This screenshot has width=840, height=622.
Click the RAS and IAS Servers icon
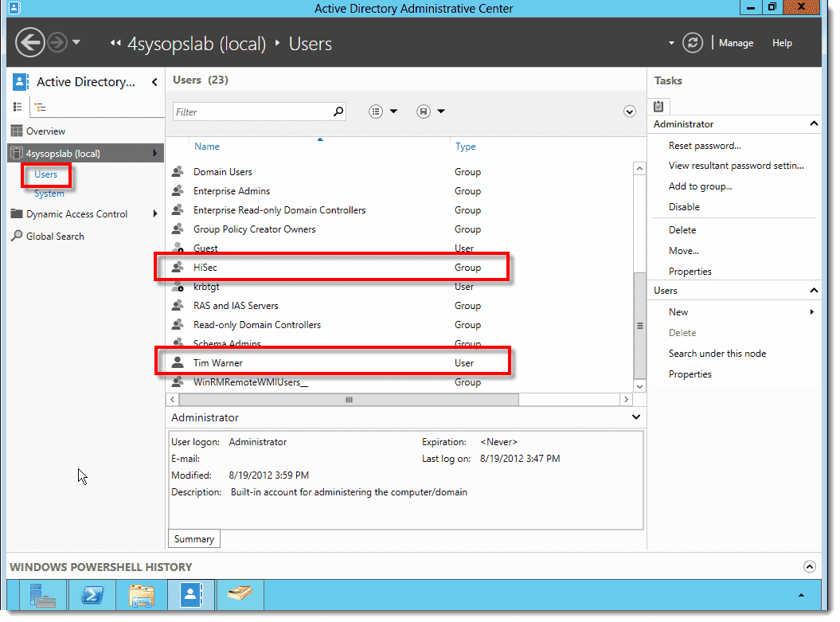tap(178, 305)
